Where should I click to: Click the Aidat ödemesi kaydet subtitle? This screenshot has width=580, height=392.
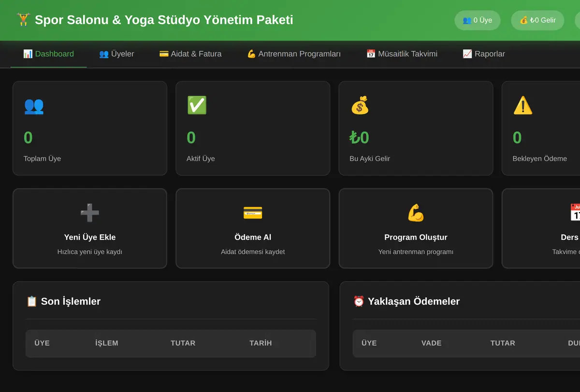coord(253,252)
